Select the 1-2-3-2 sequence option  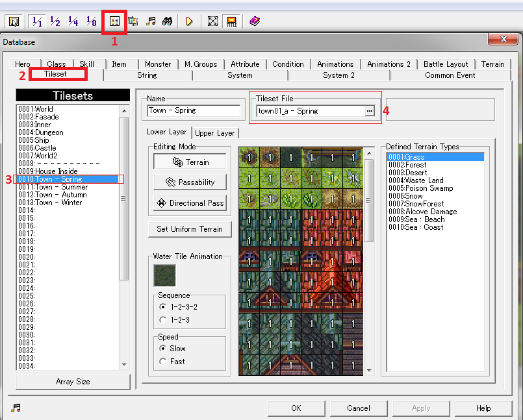coord(162,306)
